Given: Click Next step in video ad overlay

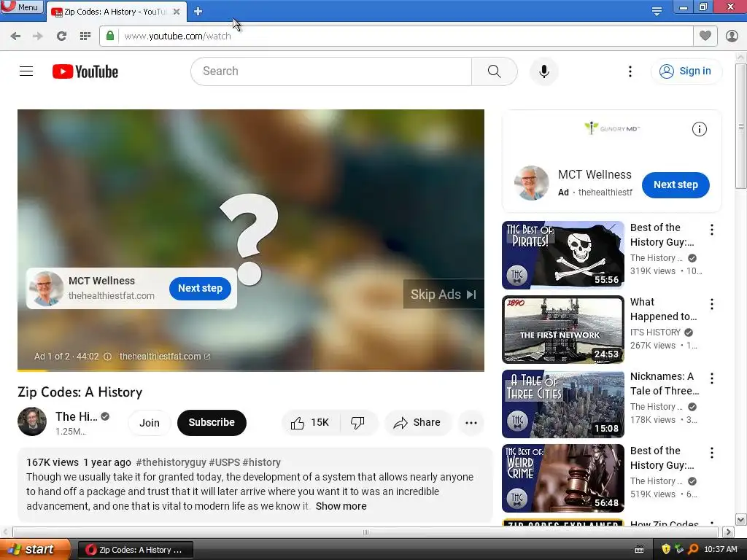Looking at the screenshot, I should [200, 288].
